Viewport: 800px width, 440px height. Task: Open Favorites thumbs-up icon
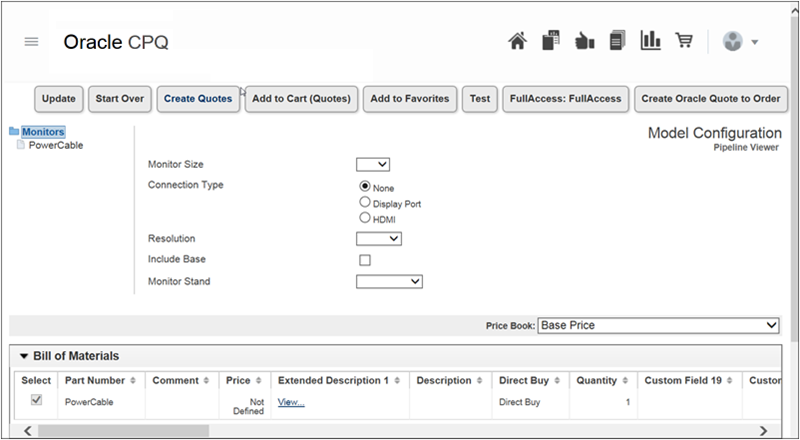point(584,41)
